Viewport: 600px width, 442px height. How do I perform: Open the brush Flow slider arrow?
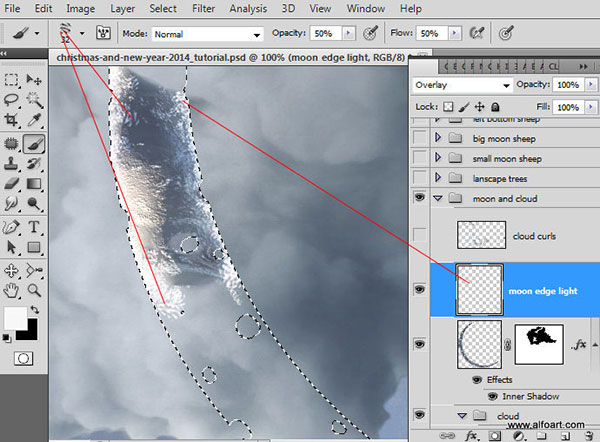[x=454, y=33]
